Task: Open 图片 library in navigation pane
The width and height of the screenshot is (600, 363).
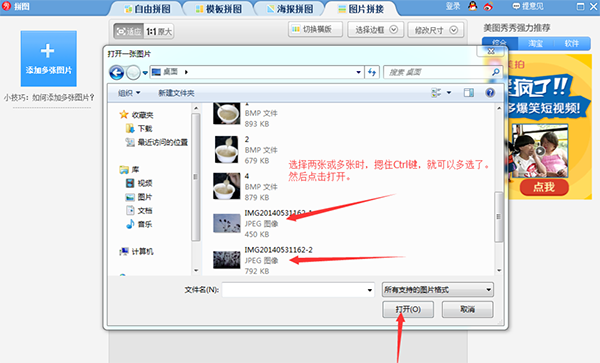Action: pyautogui.click(x=139, y=197)
